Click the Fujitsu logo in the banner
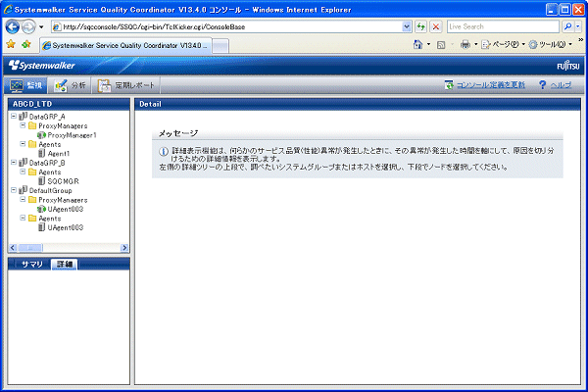The height and width of the screenshot is (392, 588). 567,66
